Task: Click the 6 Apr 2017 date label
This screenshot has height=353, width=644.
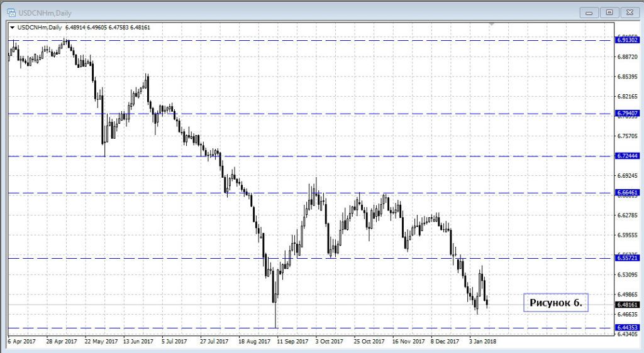Action: 21,342
